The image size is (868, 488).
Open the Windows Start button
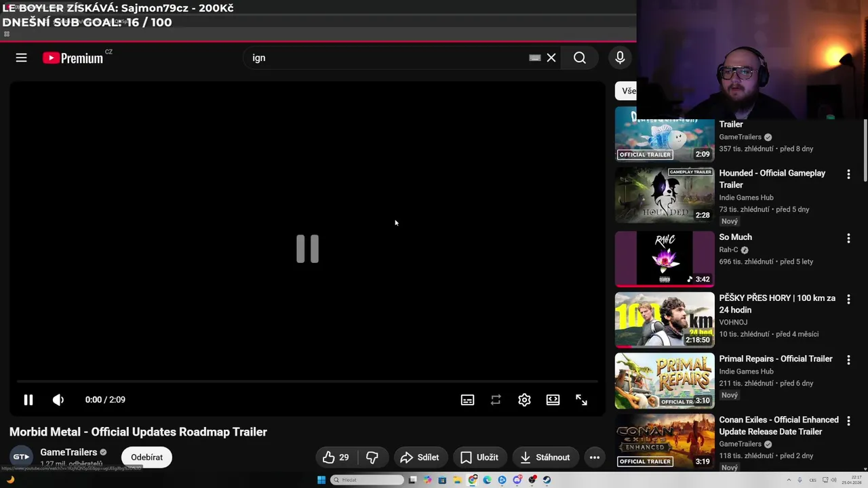(x=321, y=480)
